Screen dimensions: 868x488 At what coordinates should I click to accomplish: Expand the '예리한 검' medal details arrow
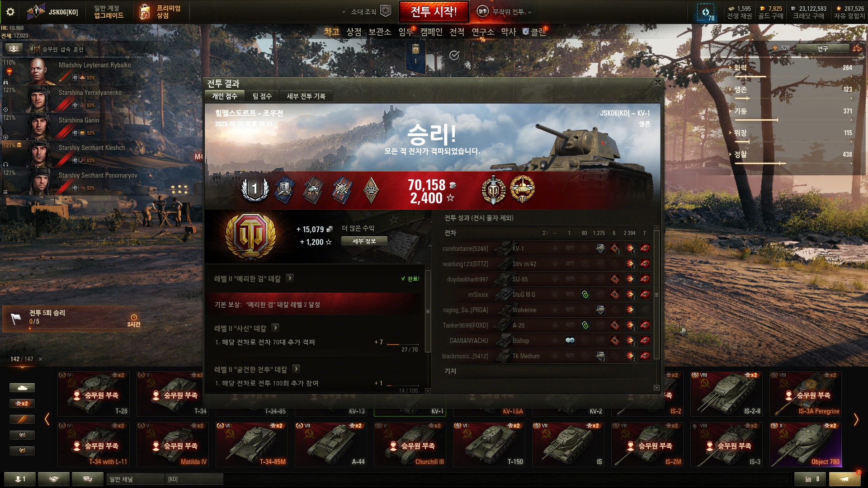tap(290, 278)
